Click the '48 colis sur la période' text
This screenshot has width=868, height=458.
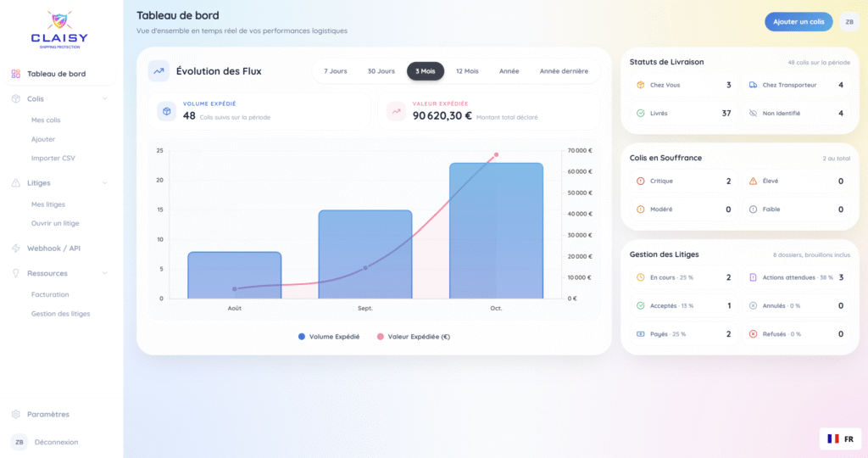point(819,63)
